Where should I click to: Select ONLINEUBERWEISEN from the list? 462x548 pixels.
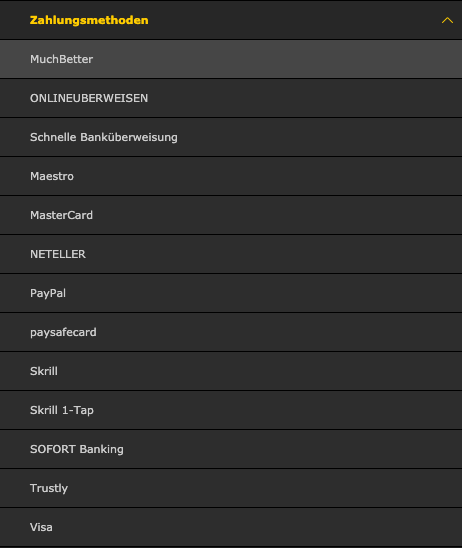click(x=231, y=98)
